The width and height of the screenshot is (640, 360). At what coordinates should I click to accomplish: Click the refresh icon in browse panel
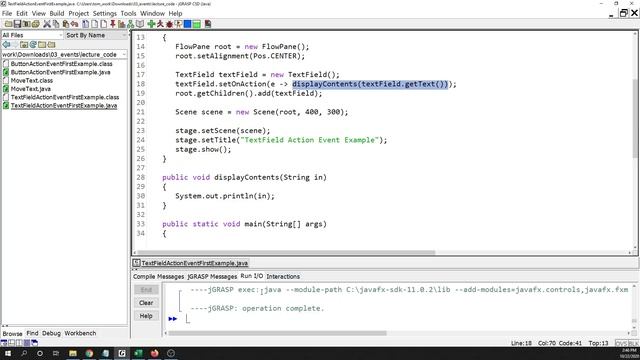(33, 44)
